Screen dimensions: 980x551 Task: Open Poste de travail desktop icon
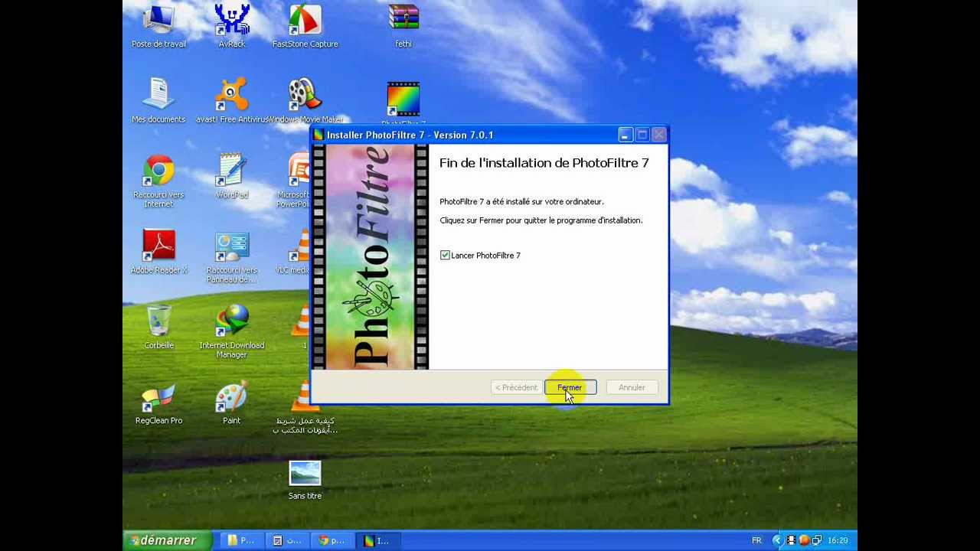point(159,27)
